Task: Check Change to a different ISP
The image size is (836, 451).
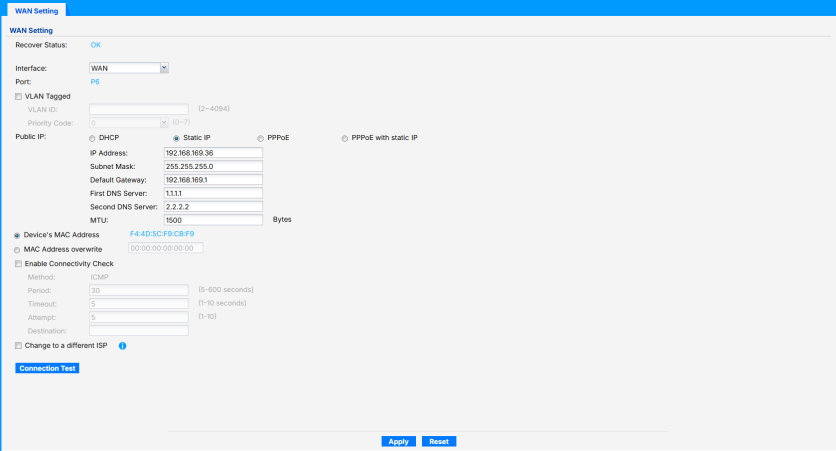Action: click(18, 345)
